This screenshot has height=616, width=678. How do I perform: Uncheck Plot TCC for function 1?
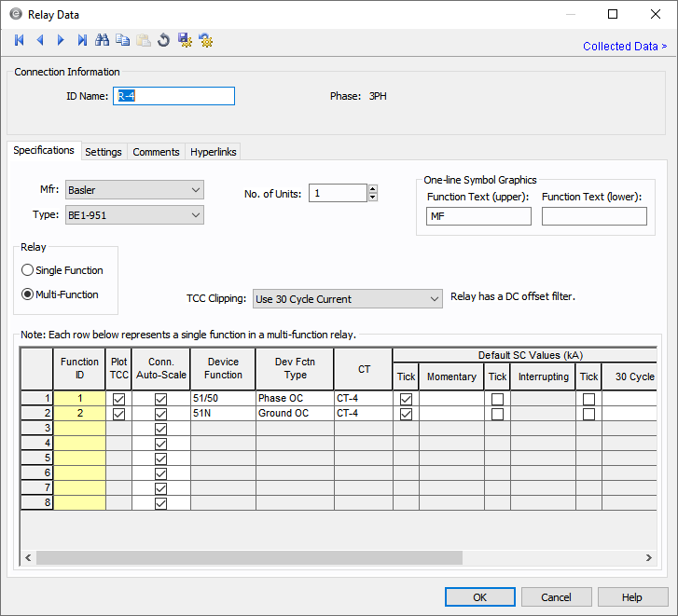(118, 399)
